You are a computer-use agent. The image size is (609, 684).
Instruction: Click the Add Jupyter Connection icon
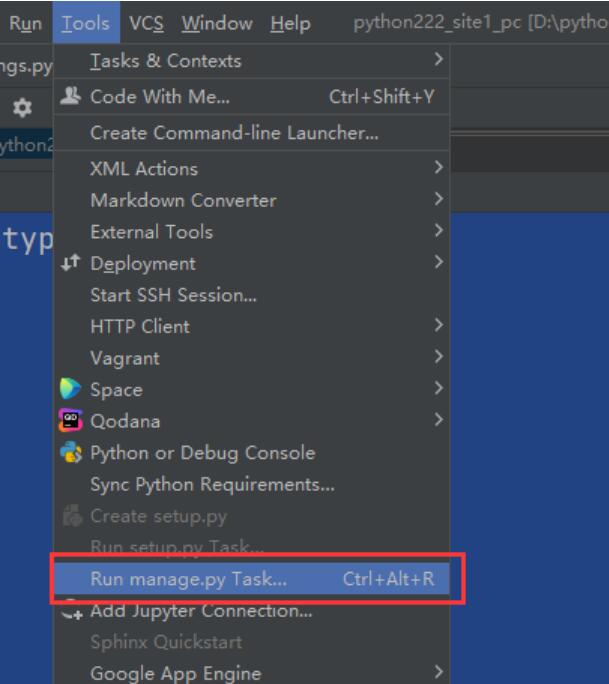[x=70, y=610]
